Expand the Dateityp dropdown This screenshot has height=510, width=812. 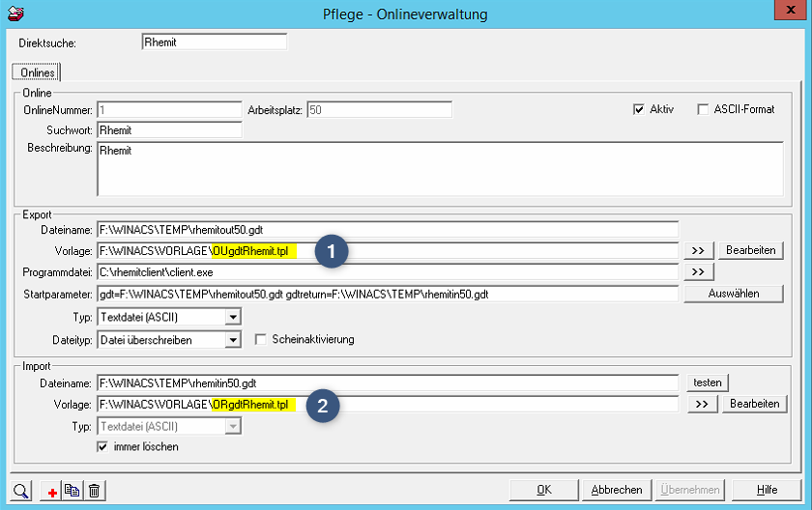(232, 340)
